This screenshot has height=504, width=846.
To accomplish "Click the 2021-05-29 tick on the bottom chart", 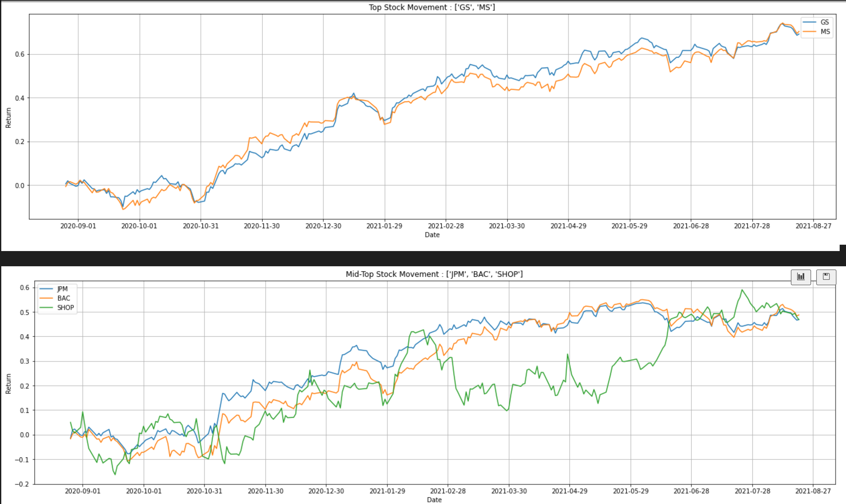I will click(x=631, y=491).
